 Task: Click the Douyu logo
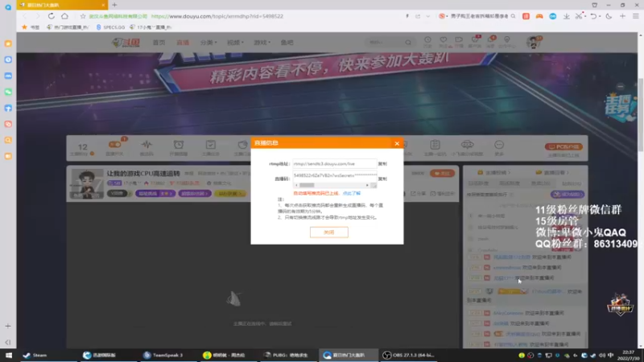(126, 43)
